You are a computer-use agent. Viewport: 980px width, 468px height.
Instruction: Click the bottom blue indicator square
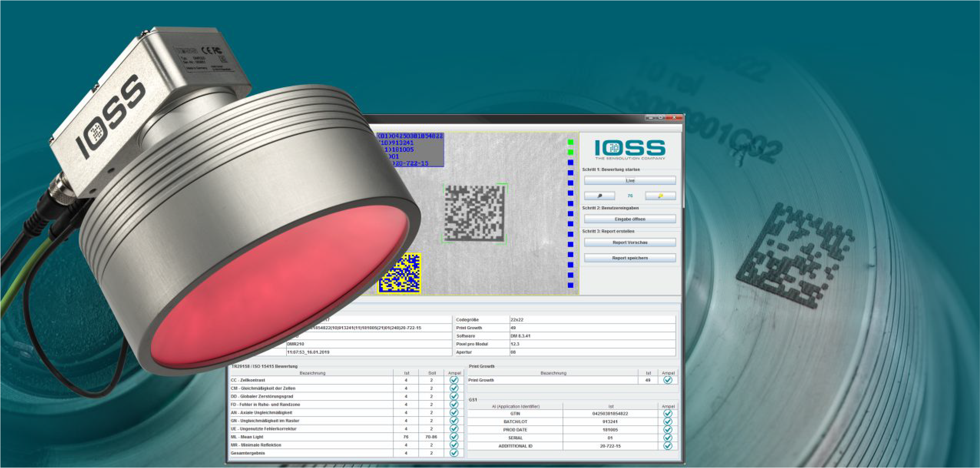coord(571,285)
